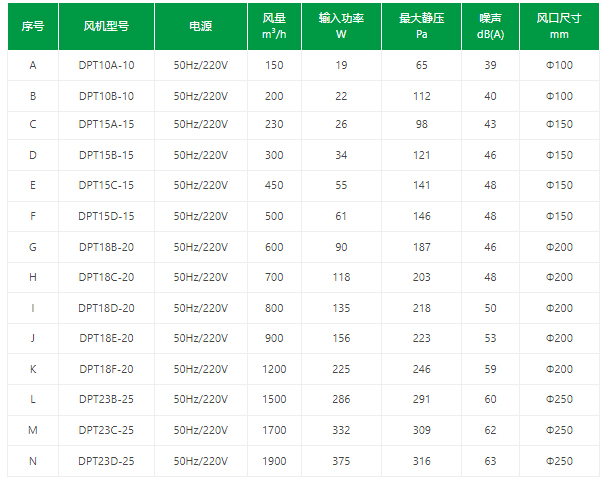Click the Φ250 outlet size for row L
This screenshot has height=482, width=600.
(559, 400)
